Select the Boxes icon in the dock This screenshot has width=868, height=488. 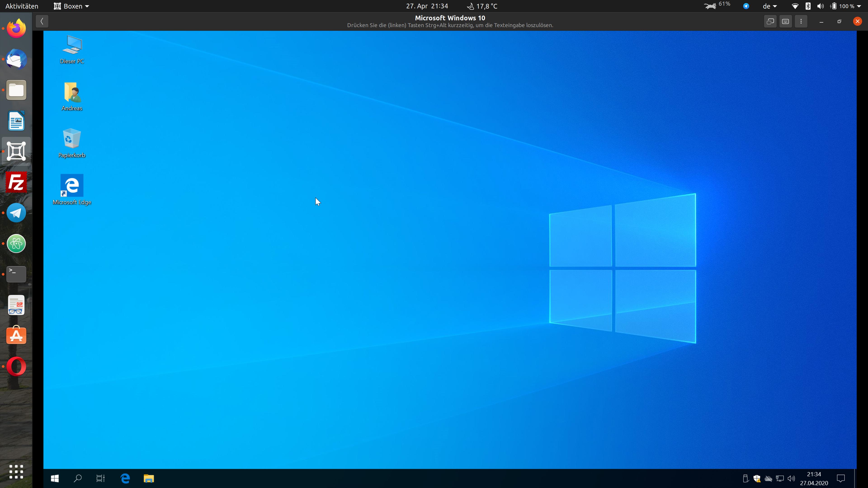click(16, 151)
